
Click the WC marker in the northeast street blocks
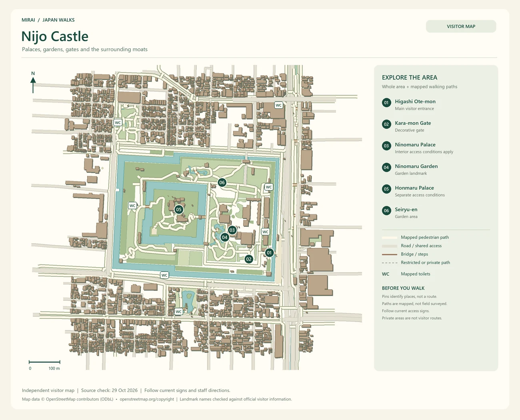[279, 105]
